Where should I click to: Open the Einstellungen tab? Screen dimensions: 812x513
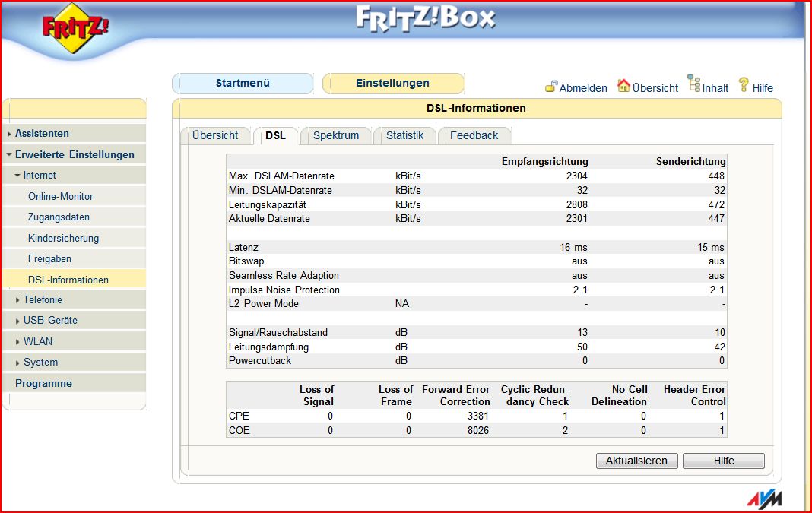392,83
